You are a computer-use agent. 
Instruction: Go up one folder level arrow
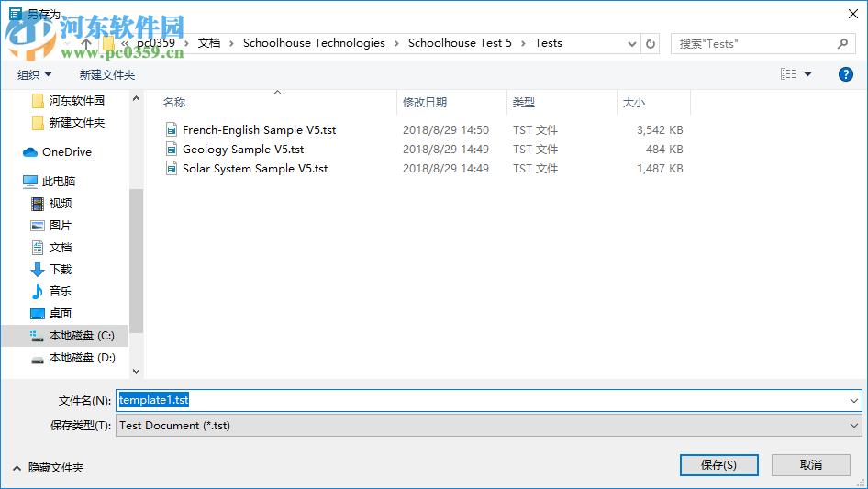(x=86, y=43)
